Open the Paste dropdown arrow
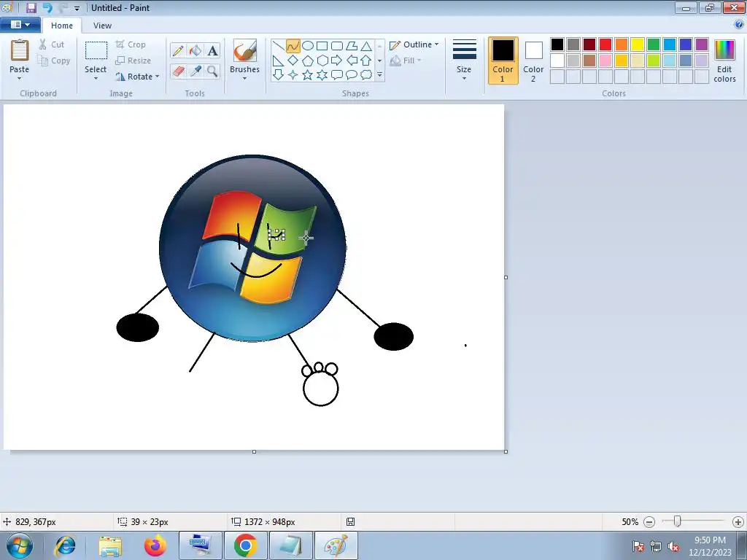This screenshot has width=747, height=560. 19,79
